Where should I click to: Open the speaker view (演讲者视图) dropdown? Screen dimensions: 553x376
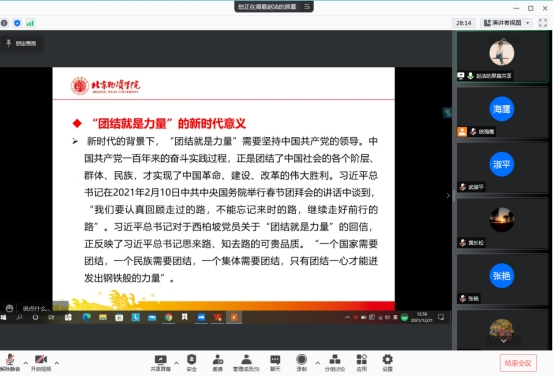point(507,23)
